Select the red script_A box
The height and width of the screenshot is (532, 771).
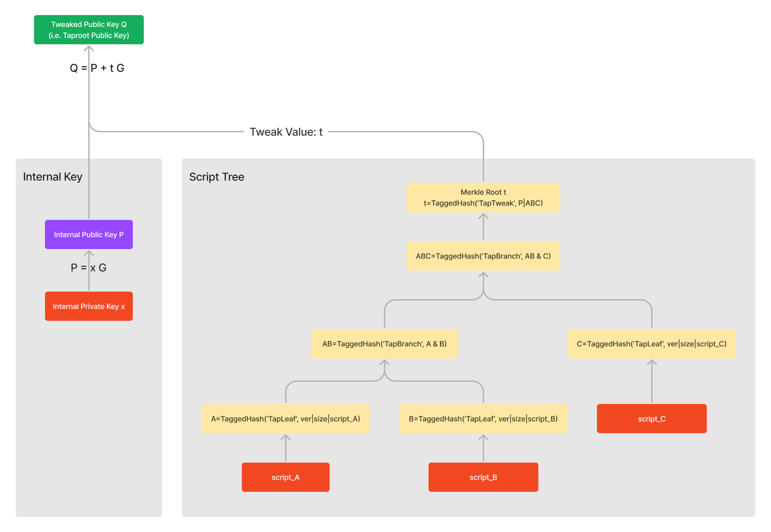coord(285,477)
